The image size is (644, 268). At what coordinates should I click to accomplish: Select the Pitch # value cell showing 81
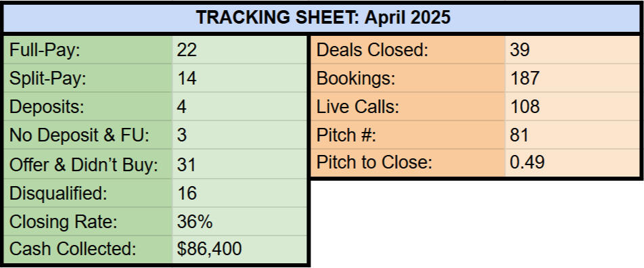coord(573,135)
